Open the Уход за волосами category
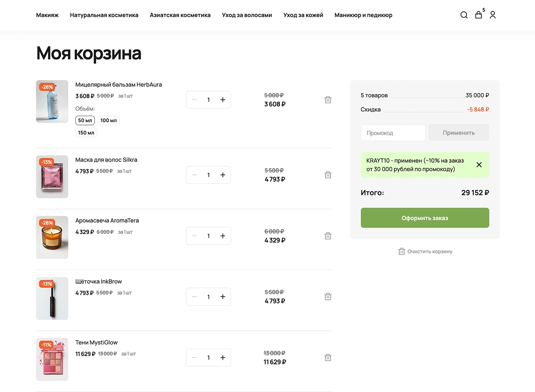 point(247,15)
